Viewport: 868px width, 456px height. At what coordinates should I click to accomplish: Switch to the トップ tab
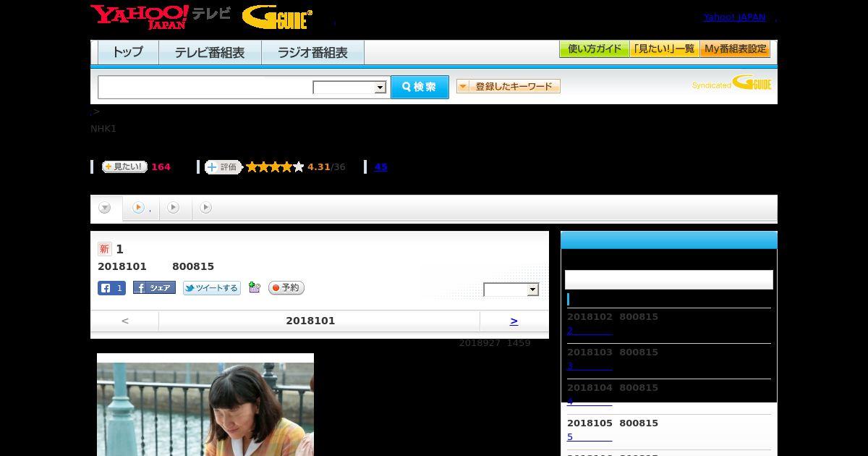tap(128, 52)
